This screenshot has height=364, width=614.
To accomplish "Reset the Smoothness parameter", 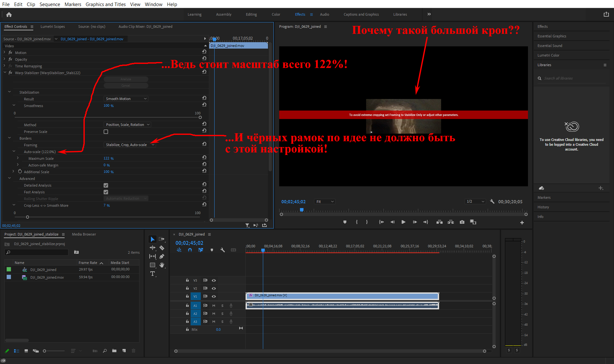I will tap(204, 105).
